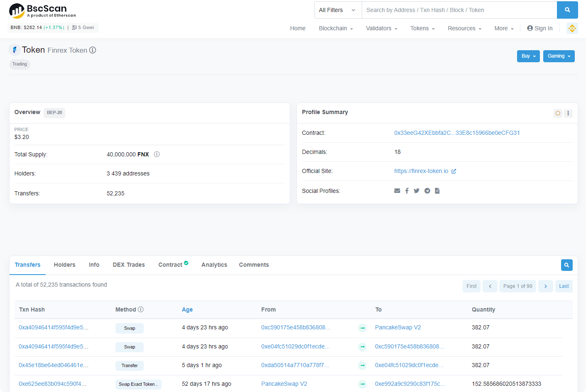Open txn hash 0xe625ee83b094c590f4
The height and width of the screenshot is (392, 586).
(53, 384)
